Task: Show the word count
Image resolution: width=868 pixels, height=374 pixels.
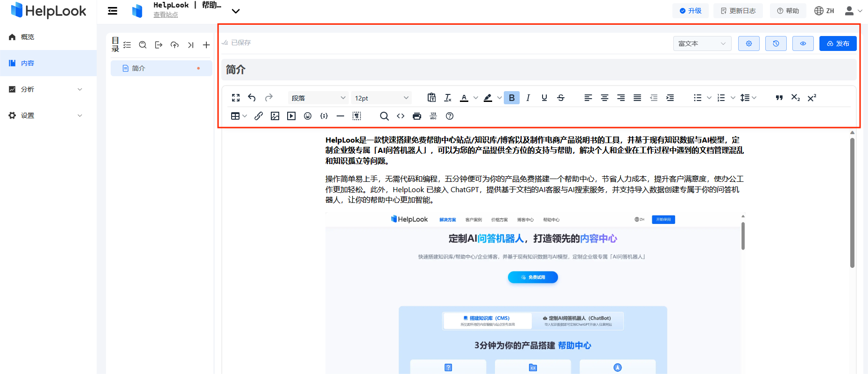Action: tap(433, 116)
